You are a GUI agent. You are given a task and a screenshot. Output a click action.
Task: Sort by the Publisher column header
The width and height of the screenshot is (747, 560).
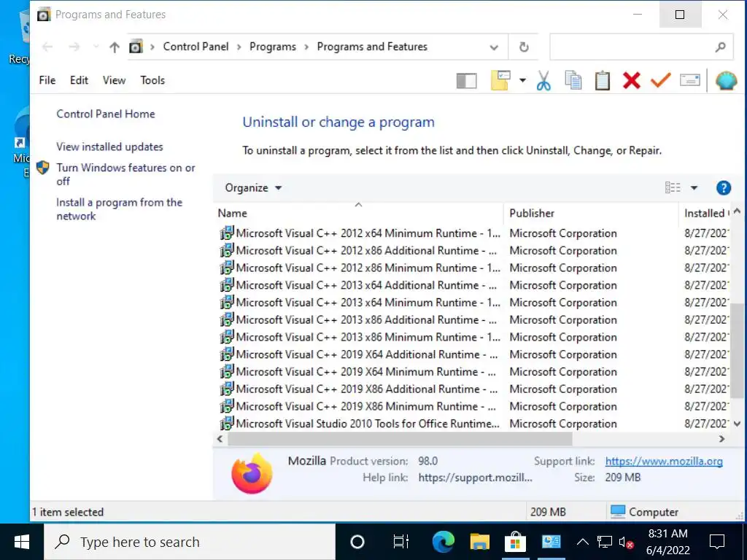point(591,214)
